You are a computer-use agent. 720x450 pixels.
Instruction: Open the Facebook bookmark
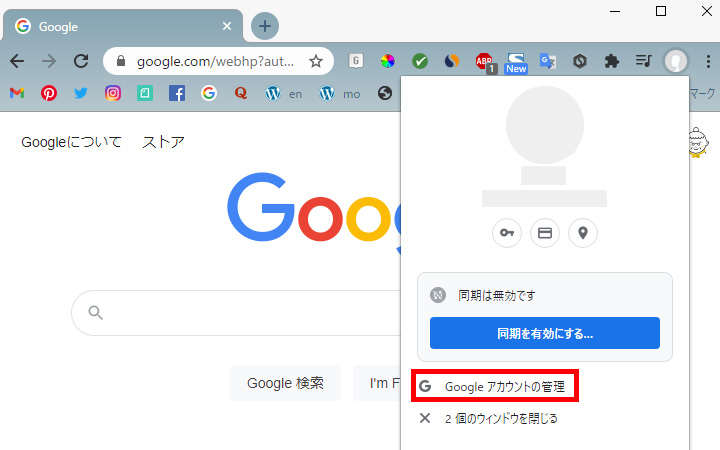click(x=177, y=93)
